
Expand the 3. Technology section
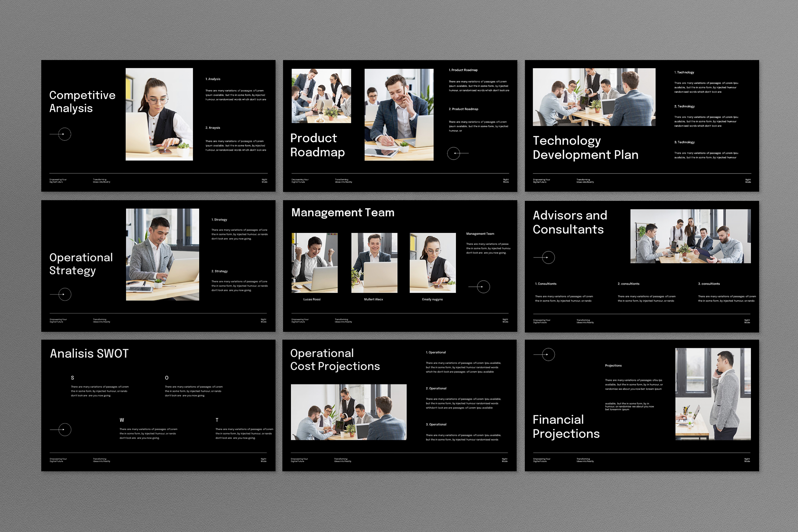pos(684,142)
